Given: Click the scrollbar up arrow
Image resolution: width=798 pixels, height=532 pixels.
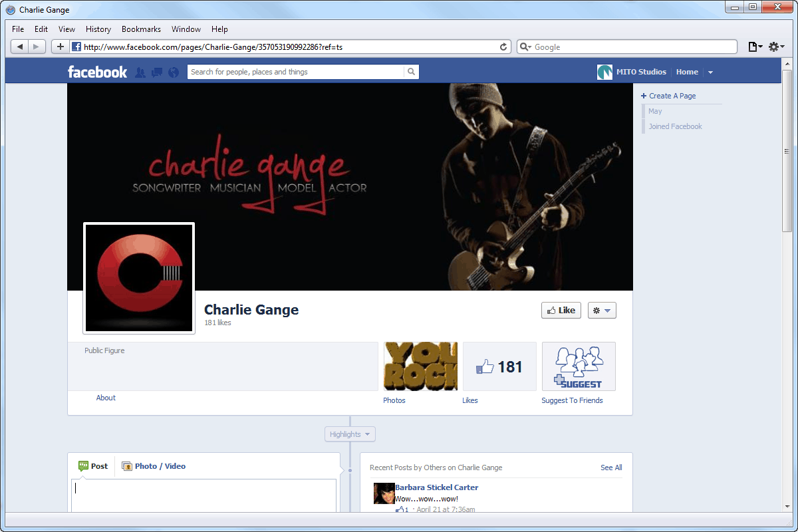Looking at the screenshot, I should tap(787, 63).
